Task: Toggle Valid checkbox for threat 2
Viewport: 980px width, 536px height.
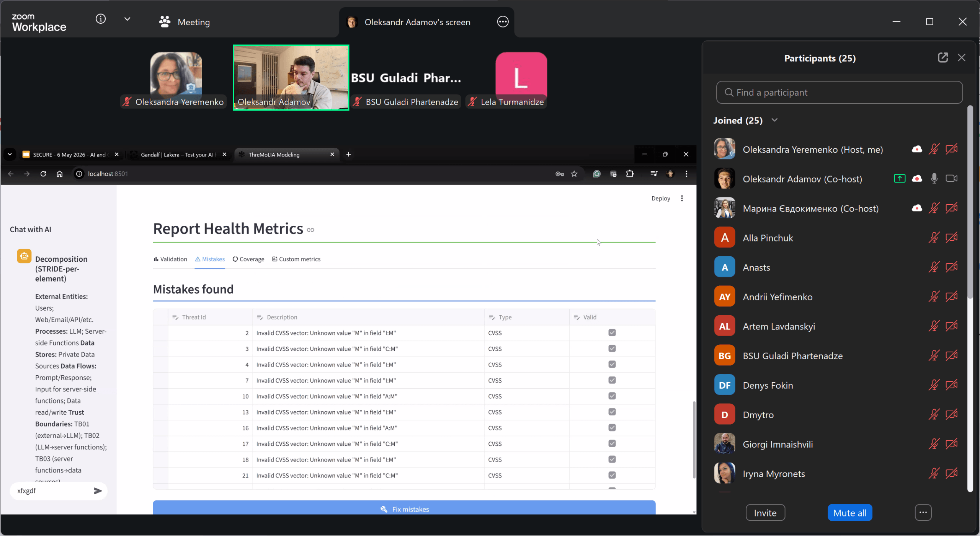Action: click(612, 333)
